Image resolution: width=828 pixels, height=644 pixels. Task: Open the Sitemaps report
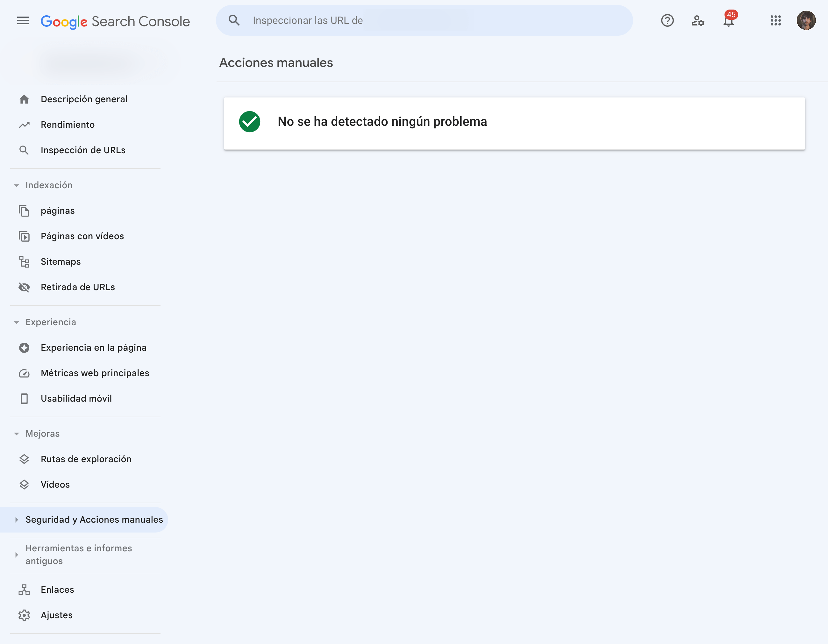[x=61, y=262]
